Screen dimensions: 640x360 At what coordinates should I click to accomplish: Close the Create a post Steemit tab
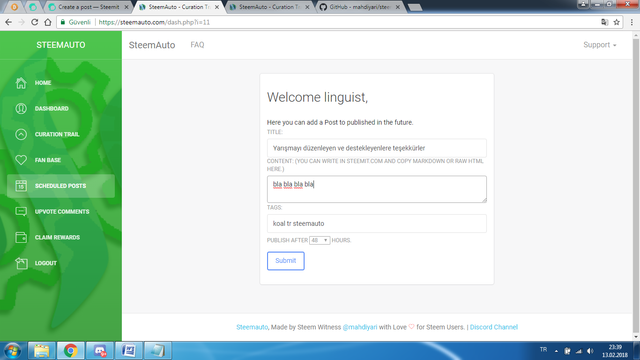pos(126,7)
